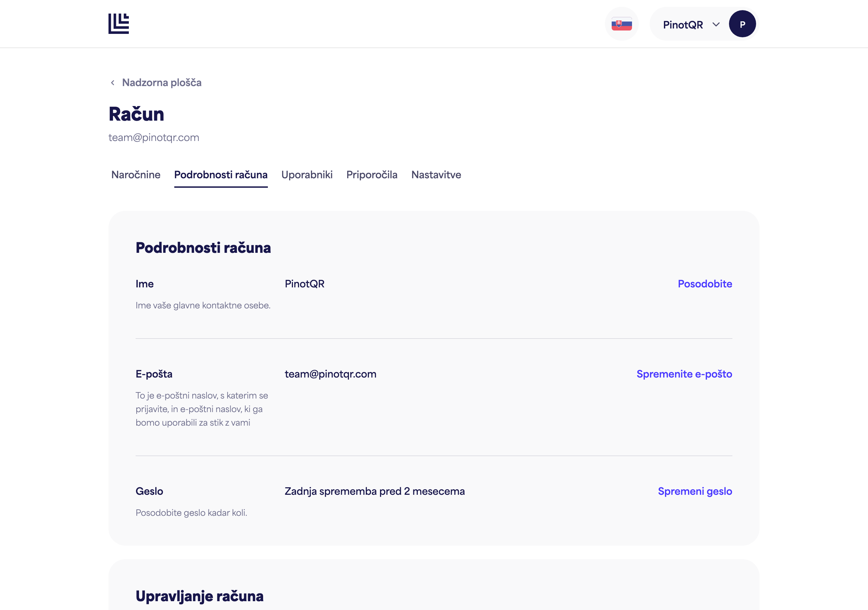Image resolution: width=868 pixels, height=610 pixels.
Task: Switch to the Priporočila tab
Action: point(372,175)
